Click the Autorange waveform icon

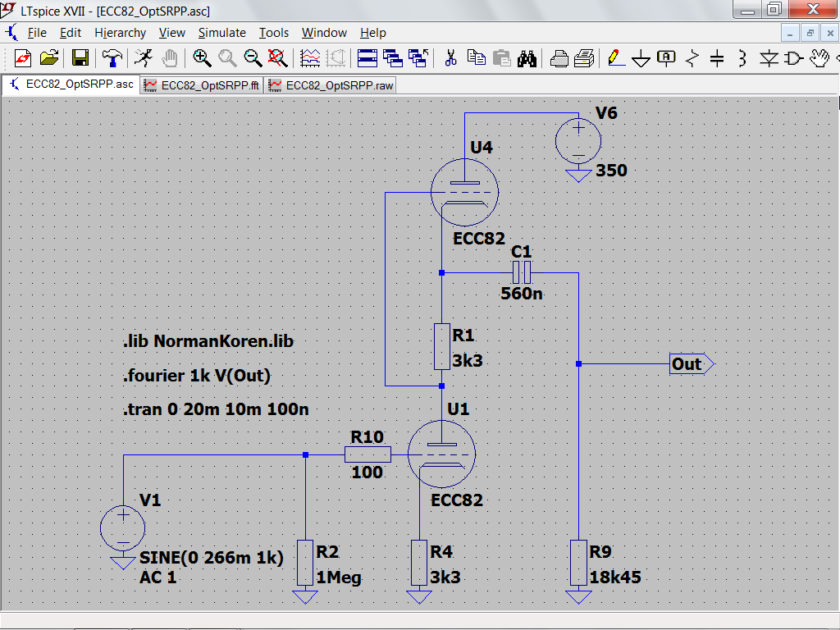tap(310, 58)
